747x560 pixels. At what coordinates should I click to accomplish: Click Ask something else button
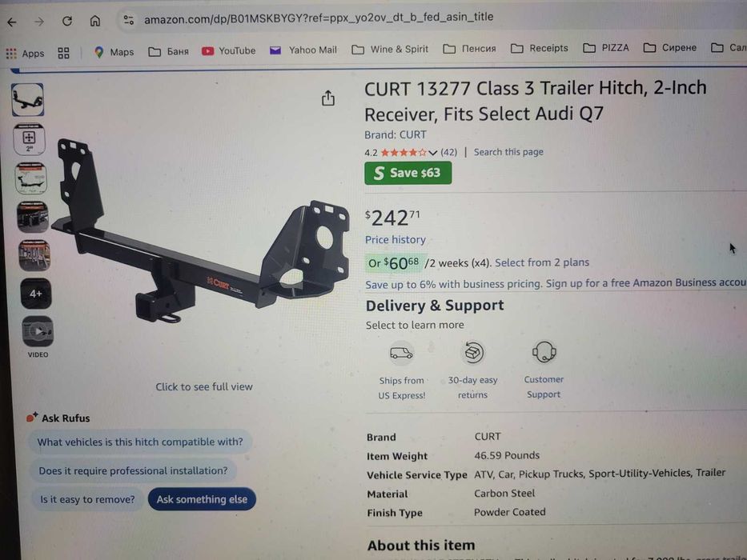[202, 499]
